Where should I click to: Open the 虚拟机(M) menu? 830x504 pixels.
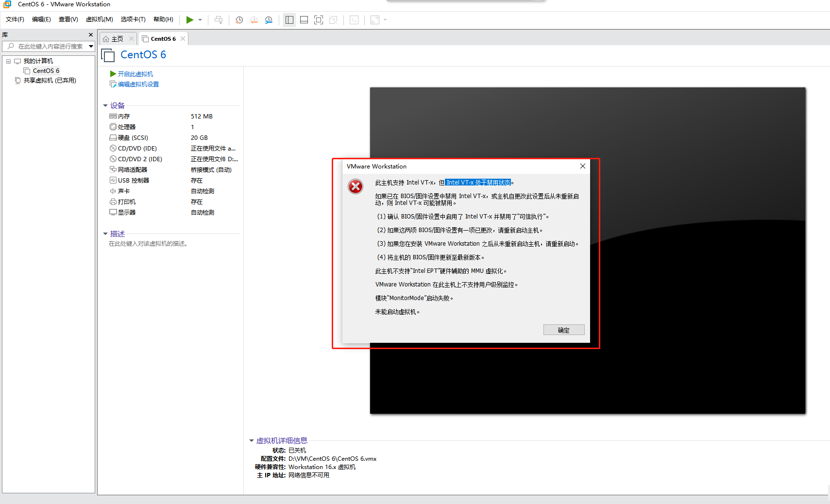coord(100,19)
